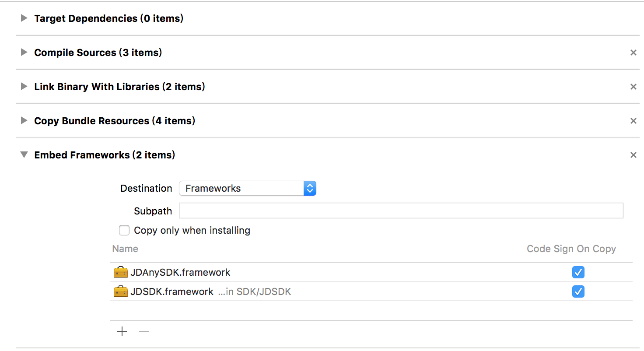Expand the Compile Sources section
The height and width of the screenshot is (351, 644).
[x=24, y=53]
